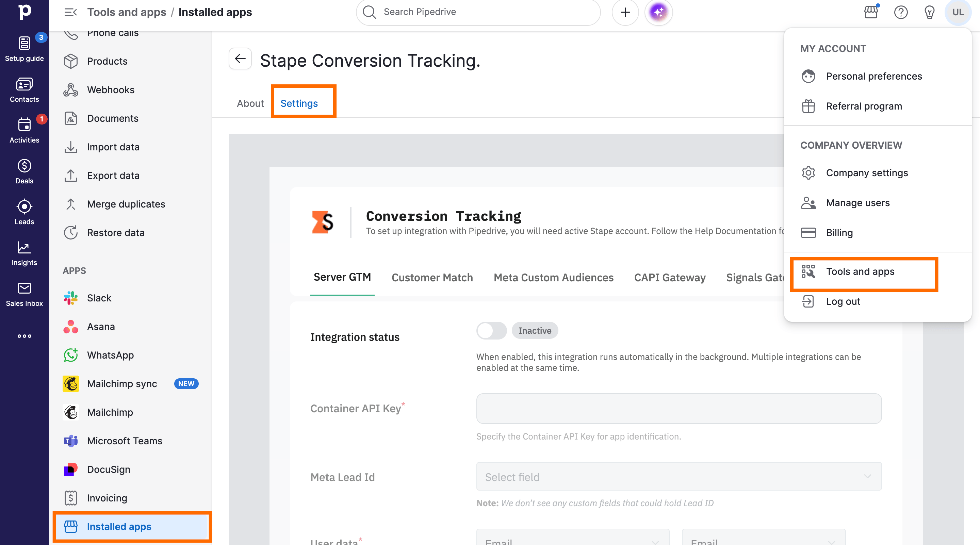Viewport: 980px width, 545px height.
Task: Select the Meta Custom Audiences tab
Action: coord(554,277)
